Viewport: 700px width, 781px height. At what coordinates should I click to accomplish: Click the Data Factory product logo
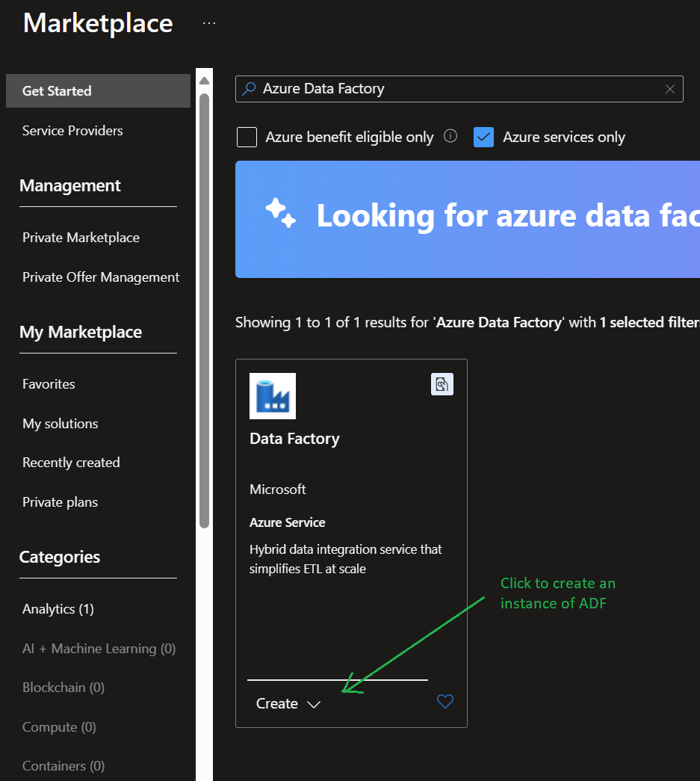(x=272, y=395)
